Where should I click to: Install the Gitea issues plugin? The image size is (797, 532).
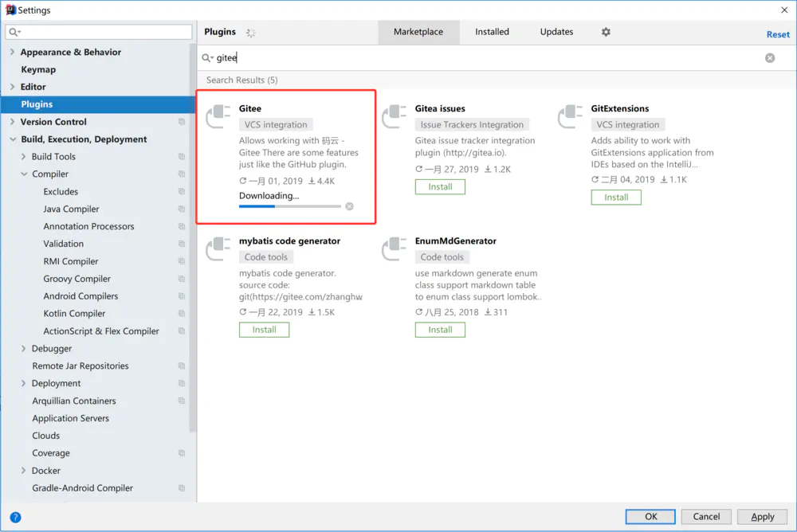[440, 187]
